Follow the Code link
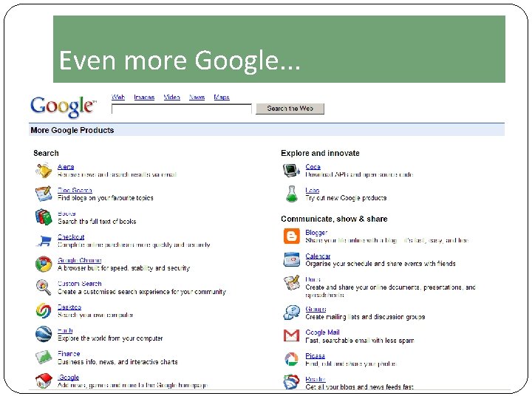Screen dimensions: 532x399 coord(313,166)
